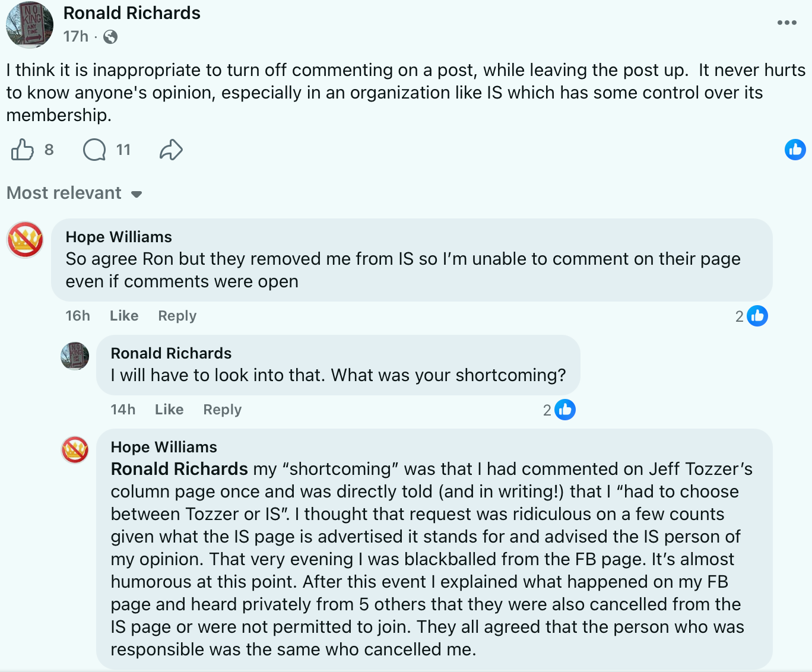Like Ronald Richards' reply comment
This screenshot has width=812, height=672.
169,409
